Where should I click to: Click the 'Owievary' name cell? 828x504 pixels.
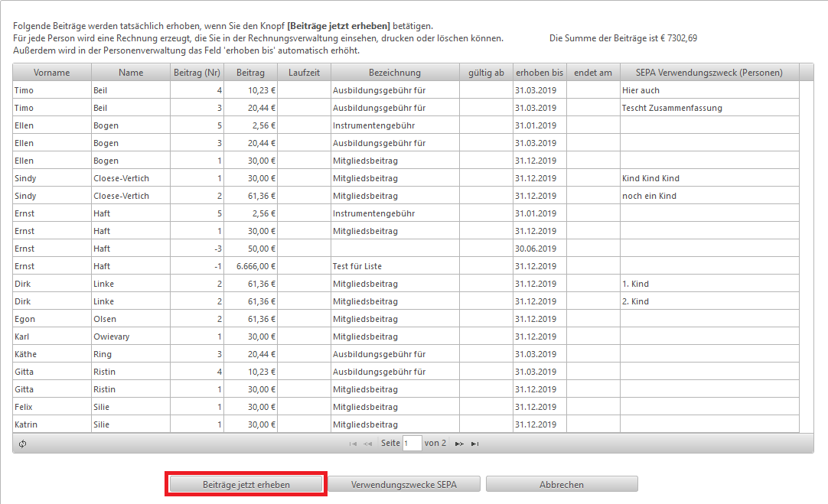pyautogui.click(x=131, y=337)
